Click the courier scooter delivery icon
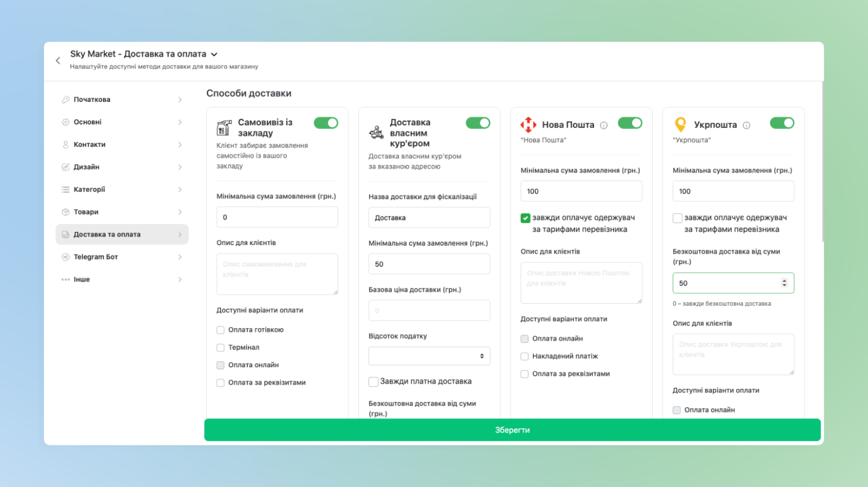 (376, 132)
